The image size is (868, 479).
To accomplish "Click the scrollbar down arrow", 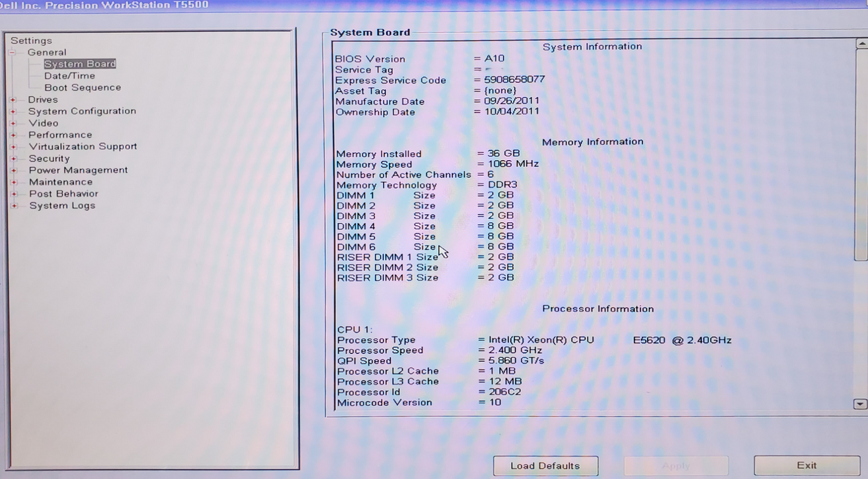I will (860, 404).
